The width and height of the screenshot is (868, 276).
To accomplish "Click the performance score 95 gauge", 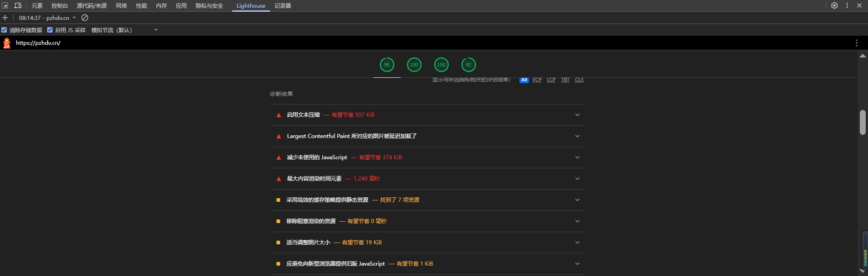I will pyautogui.click(x=387, y=65).
